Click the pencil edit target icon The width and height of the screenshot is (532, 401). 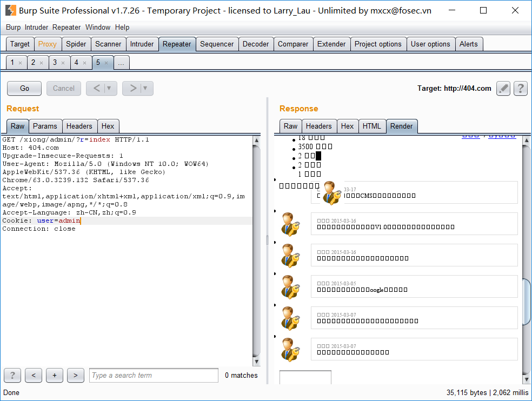pyautogui.click(x=503, y=88)
